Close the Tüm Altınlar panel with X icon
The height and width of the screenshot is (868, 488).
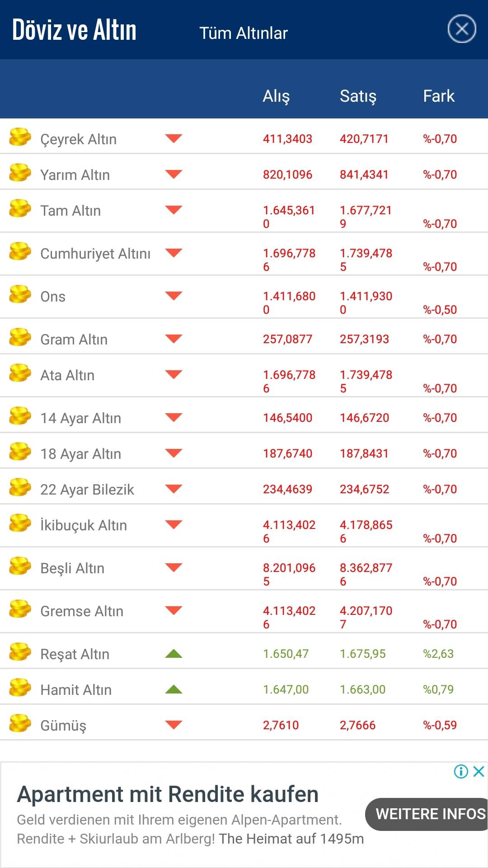pyautogui.click(x=462, y=29)
